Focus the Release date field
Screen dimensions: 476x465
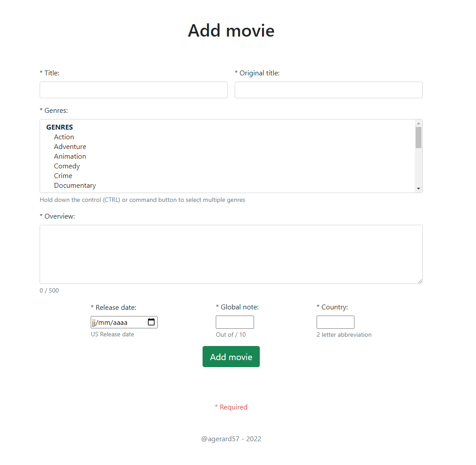[x=124, y=322]
